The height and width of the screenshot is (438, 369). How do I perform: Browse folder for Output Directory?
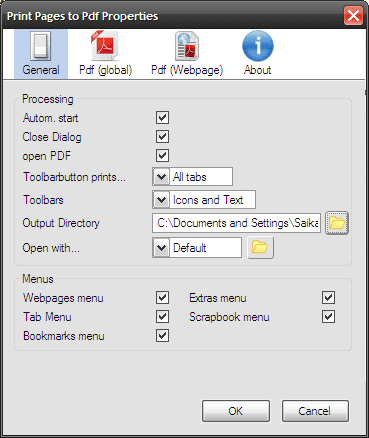click(x=337, y=223)
